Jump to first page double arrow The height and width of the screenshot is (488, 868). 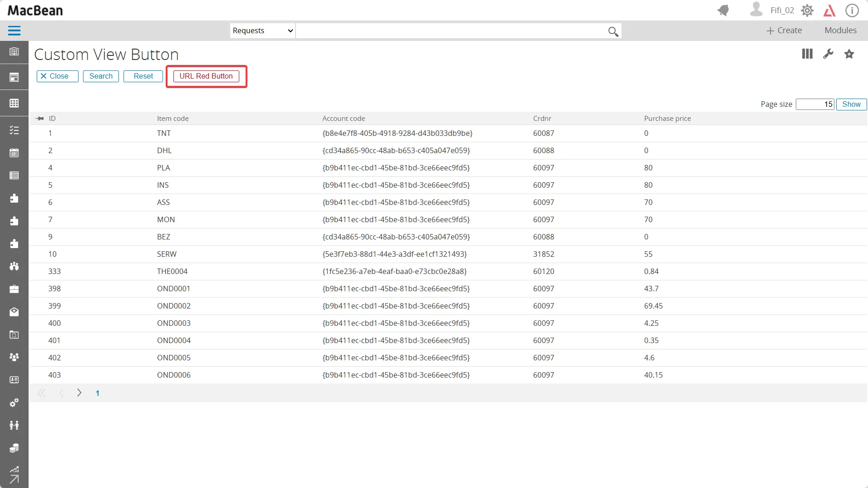pyautogui.click(x=42, y=393)
